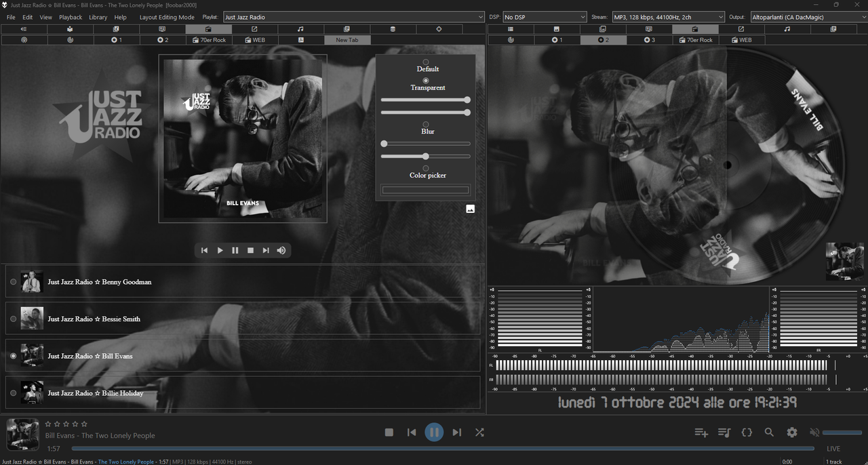This screenshot has height=465, width=868.
Task: Select the music note tab in left panel
Action: click(x=300, y=29)
